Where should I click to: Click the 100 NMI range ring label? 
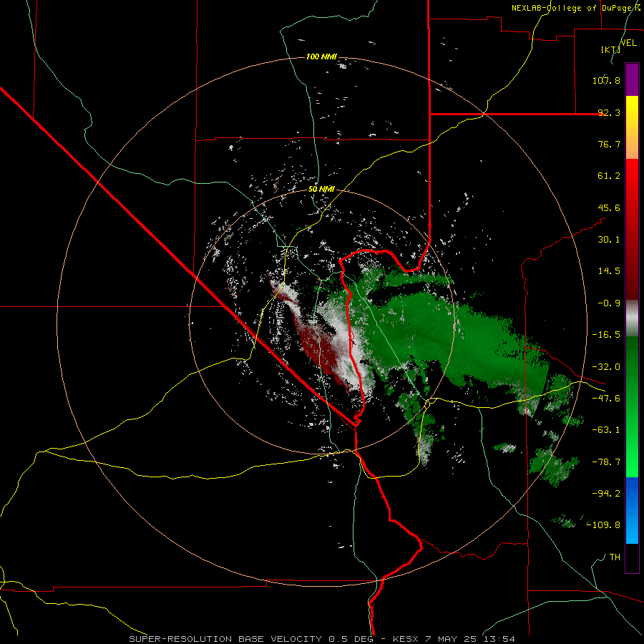(x=321, y=57)
